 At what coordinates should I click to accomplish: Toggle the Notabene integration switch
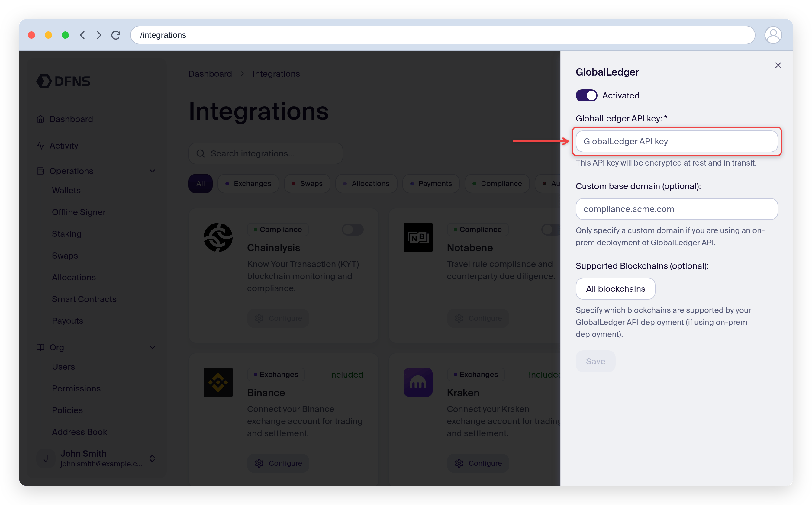pos(550,230)
